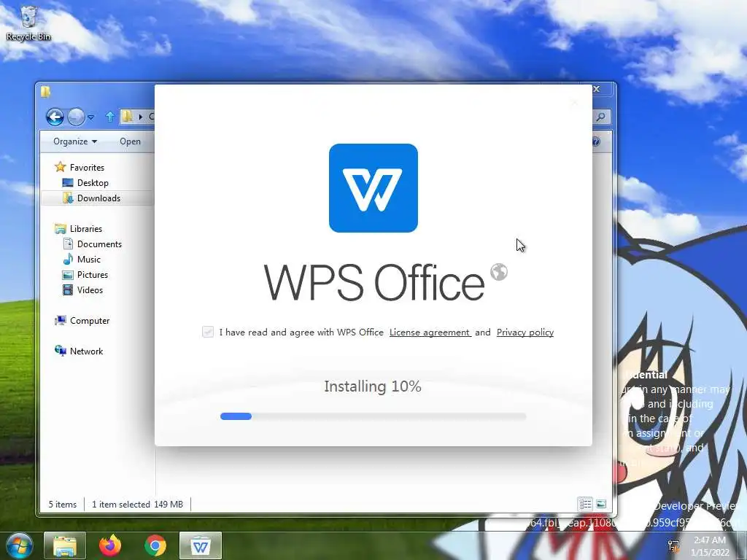Select Libraries in the navigation pane

click(x=86, y=228)
